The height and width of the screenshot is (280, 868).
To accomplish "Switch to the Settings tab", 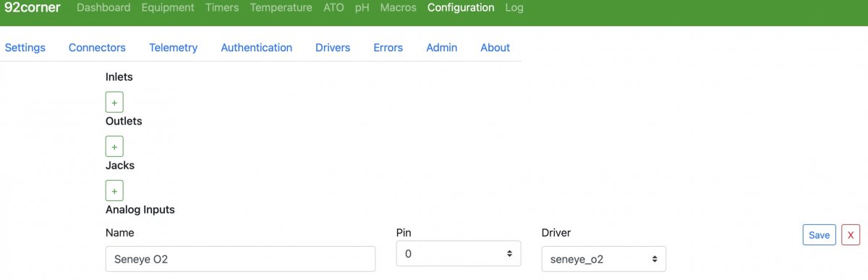I will (25, 48).
